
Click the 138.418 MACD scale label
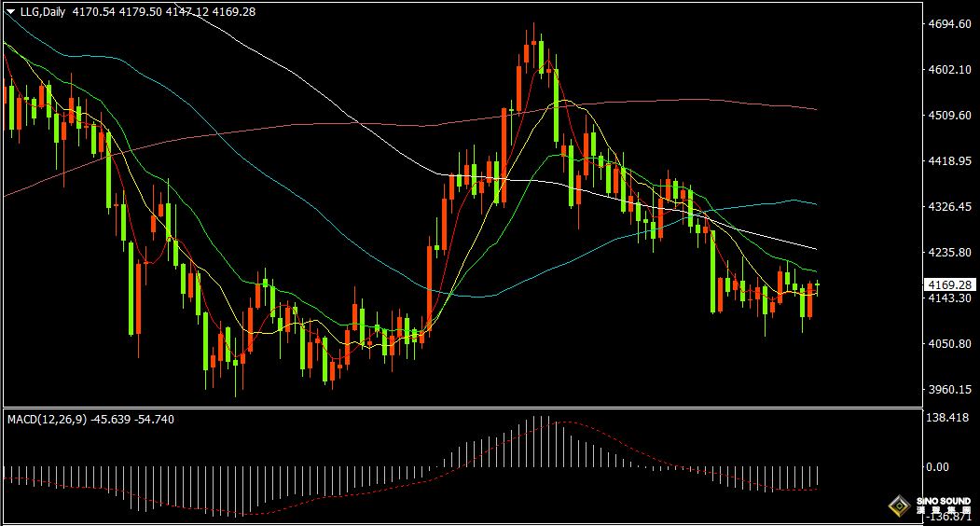coord(947,417)
